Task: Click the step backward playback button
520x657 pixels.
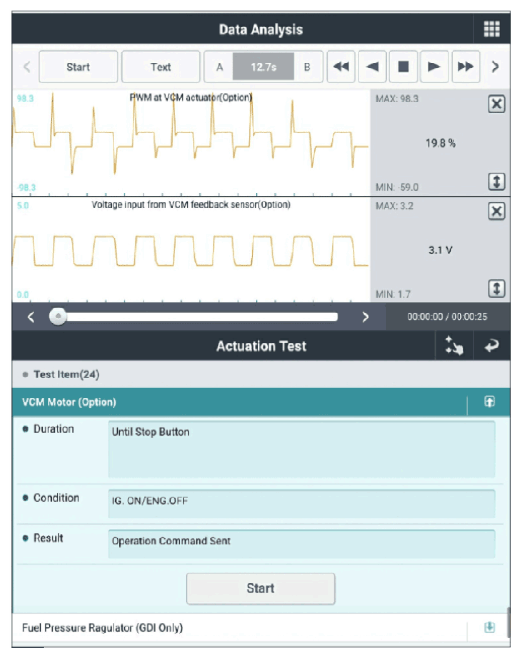Action: pyautogui.click(x=372, y=67)
